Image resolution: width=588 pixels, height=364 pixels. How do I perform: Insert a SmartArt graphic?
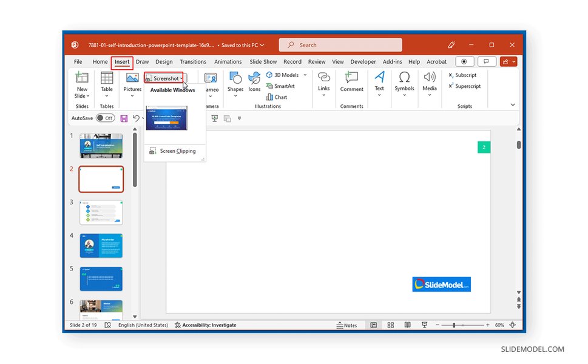pyautogui.click(x=280, y=86)
